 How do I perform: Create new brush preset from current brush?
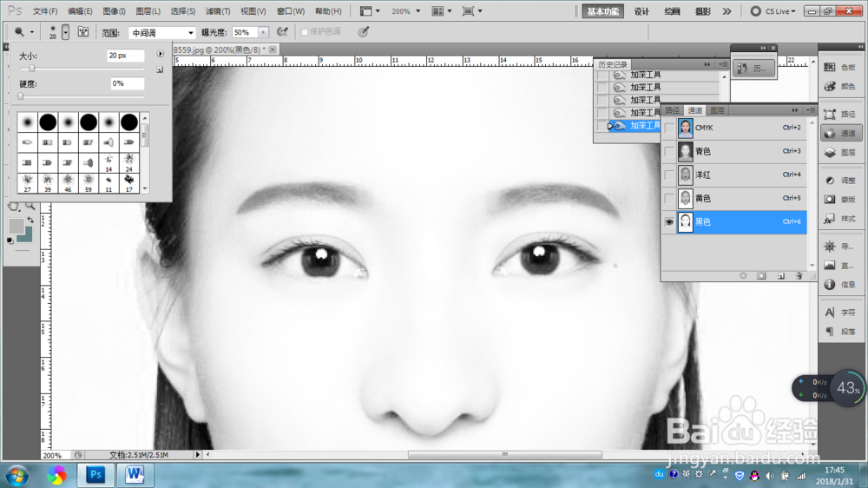coord(160,69)
